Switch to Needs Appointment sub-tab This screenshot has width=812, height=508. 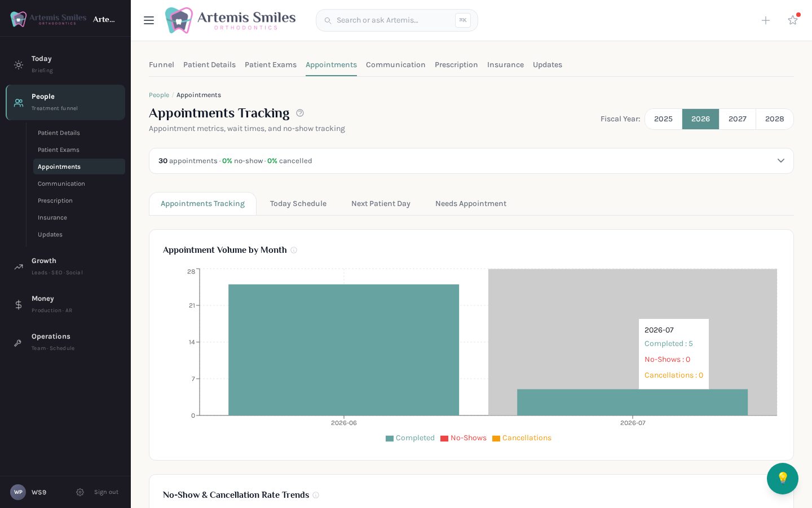coord(471,204)
